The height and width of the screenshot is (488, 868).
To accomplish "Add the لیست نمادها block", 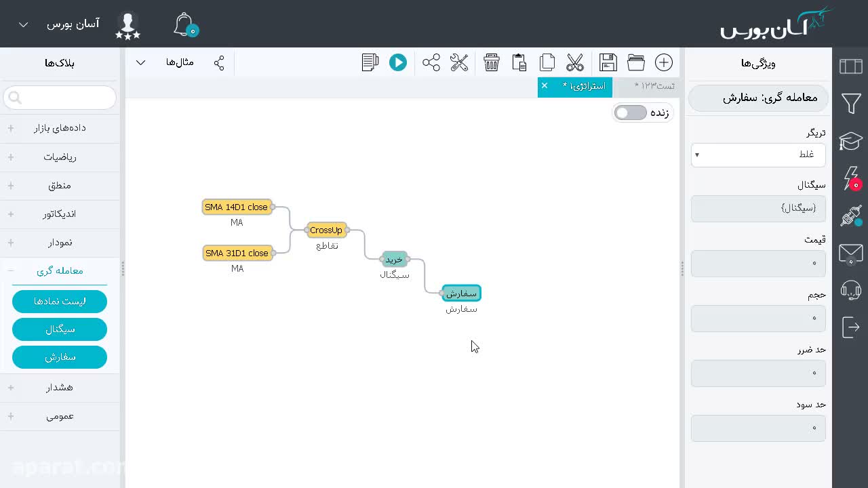I will [x=60, y=302].
